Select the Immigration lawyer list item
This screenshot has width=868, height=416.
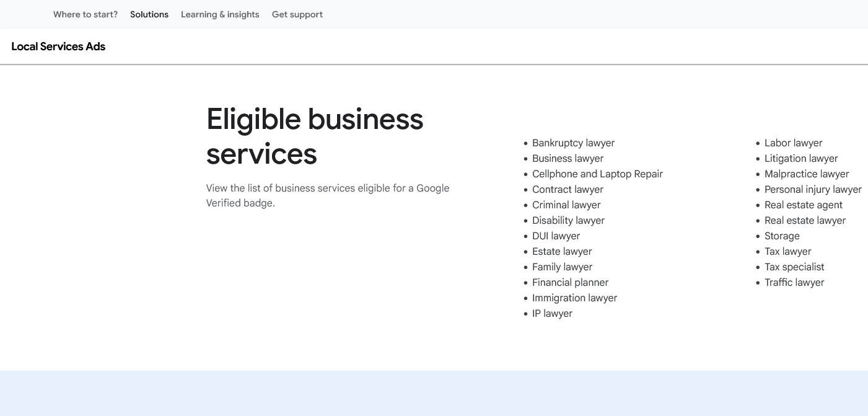[574, 298]
